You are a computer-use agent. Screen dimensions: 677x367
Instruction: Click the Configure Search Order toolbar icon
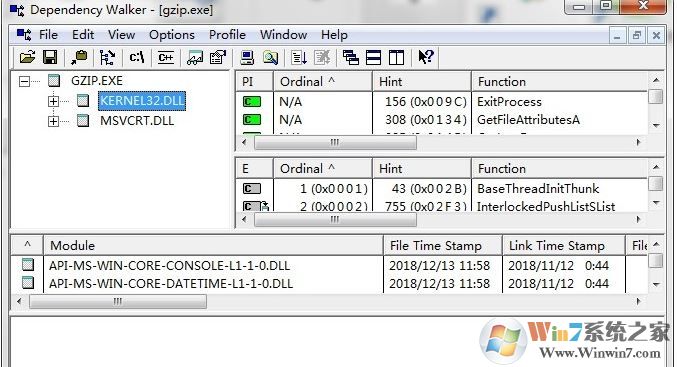(195, 57)
